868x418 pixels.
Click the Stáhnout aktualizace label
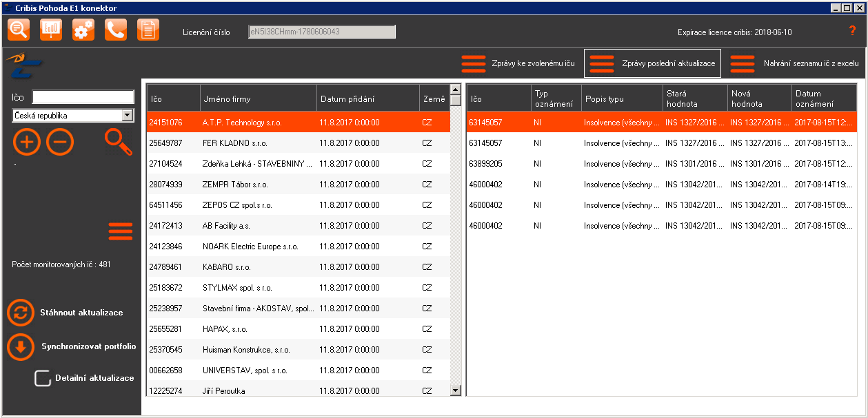(x=81, y=313)
